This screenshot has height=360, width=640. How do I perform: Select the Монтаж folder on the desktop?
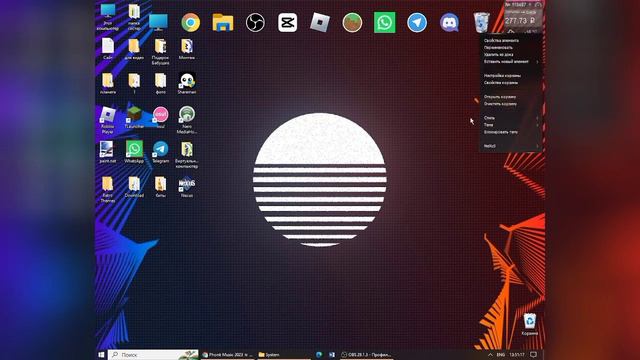187,49
